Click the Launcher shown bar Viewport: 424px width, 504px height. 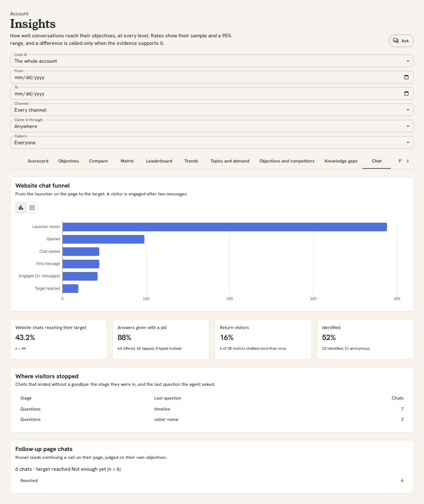(225, 227)
